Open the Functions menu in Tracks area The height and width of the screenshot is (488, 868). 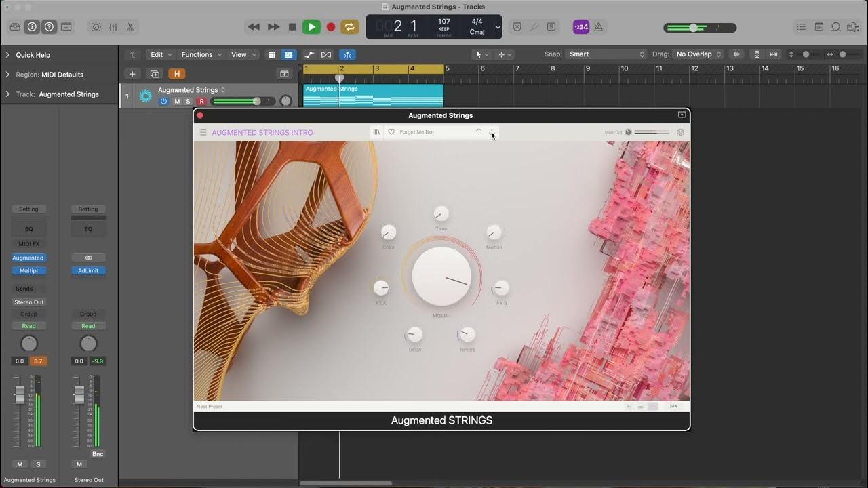pyautogui.click(x=201, y=54)
